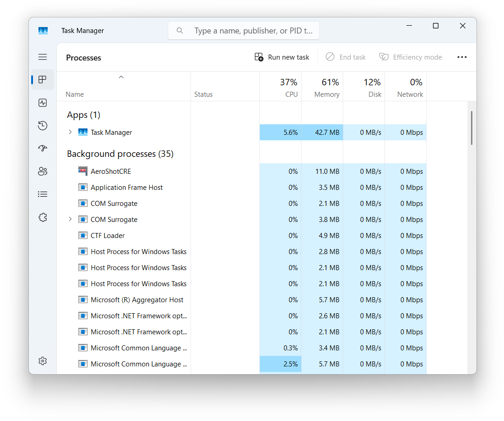
Task: Click the 42.7 MB memory cell
Action: point(322,132)
